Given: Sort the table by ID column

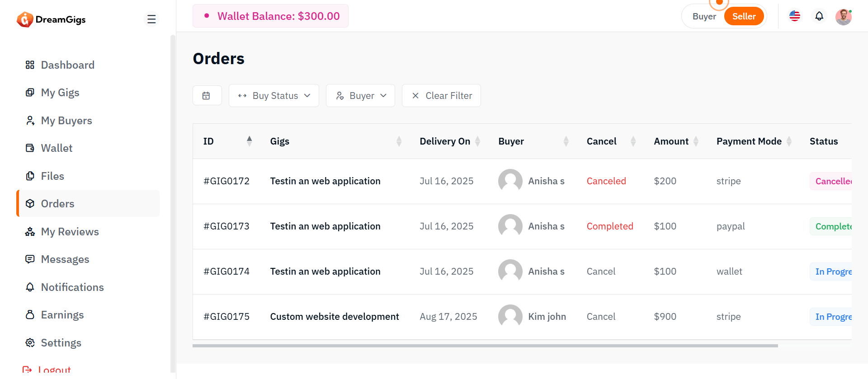Looking at the screenshot, I should [x=249, y=141].
